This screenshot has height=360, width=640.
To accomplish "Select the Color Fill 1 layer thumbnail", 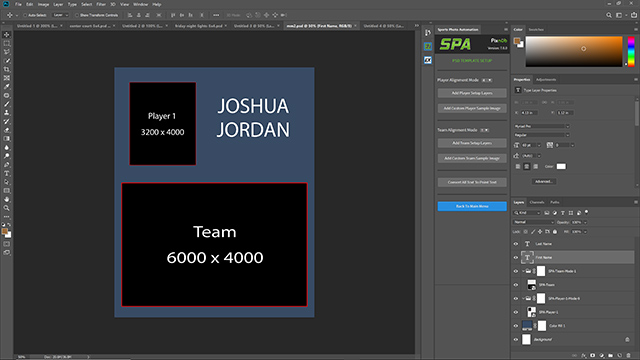I will (x=527, y=326).
